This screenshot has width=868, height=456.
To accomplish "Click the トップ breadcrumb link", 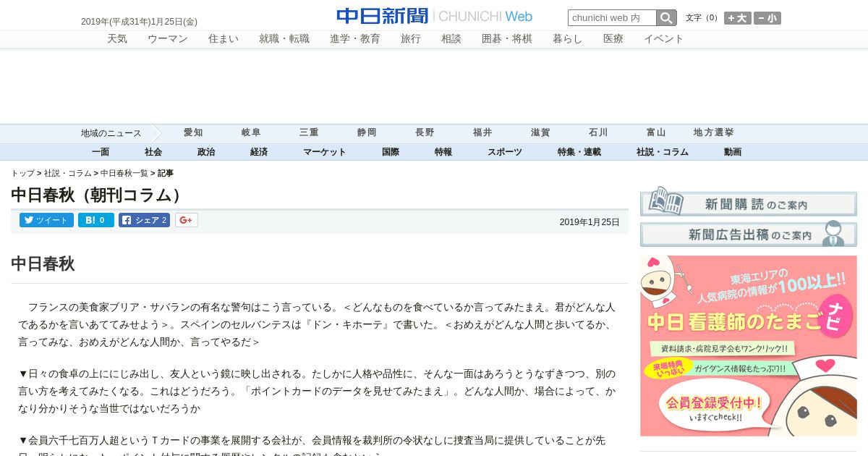I will pos(22,174).
